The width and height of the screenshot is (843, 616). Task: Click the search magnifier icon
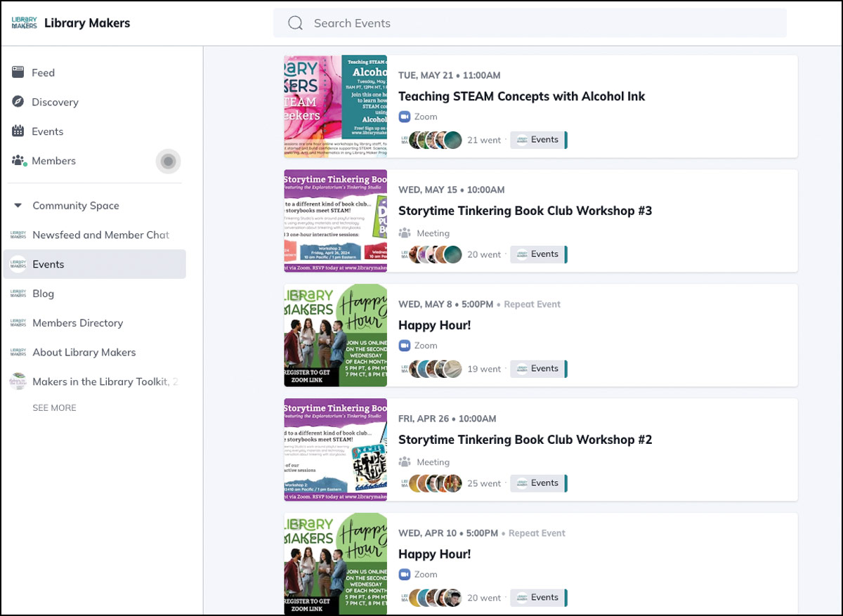295,23
